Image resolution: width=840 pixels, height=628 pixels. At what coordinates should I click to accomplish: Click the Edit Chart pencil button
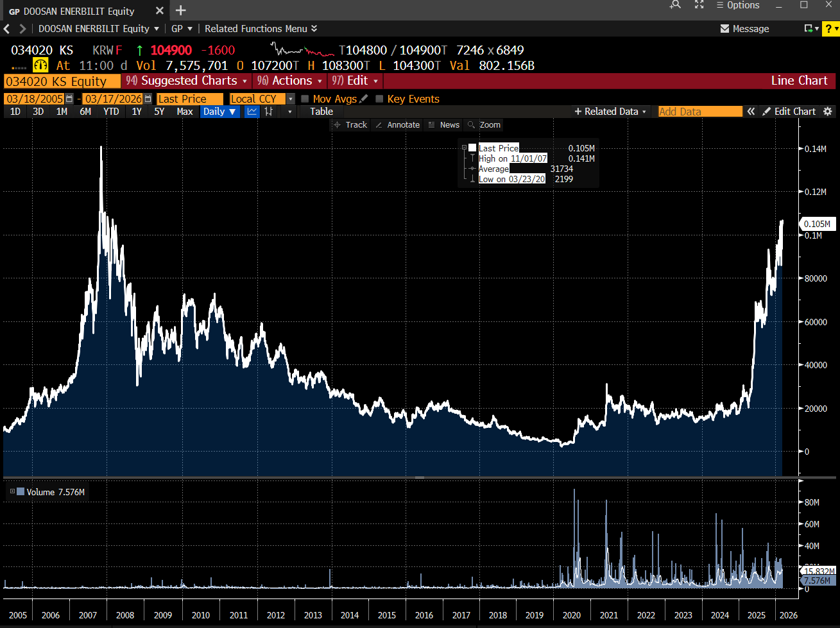coord(789,112)
